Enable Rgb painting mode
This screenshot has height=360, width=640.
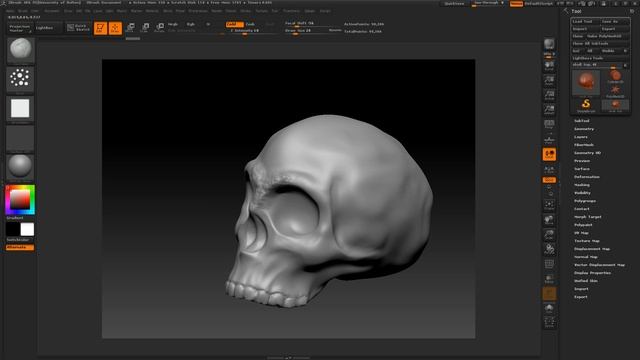click(x=191, y=24)
